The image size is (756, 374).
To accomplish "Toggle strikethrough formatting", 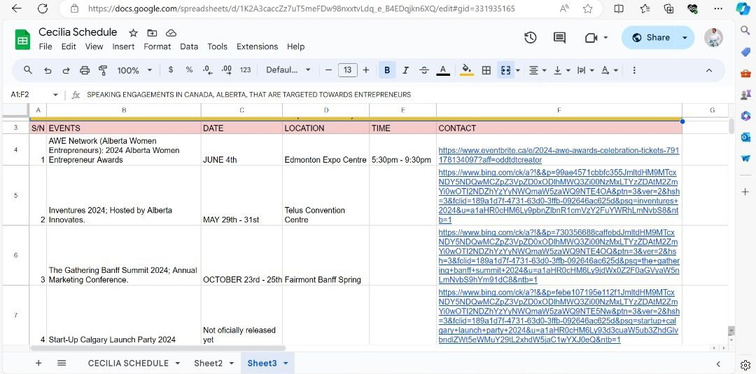I will point(424,70).
